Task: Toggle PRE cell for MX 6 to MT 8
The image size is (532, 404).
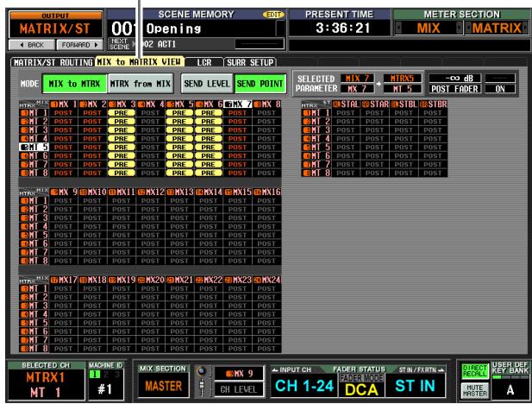Action: click(208, 173)
